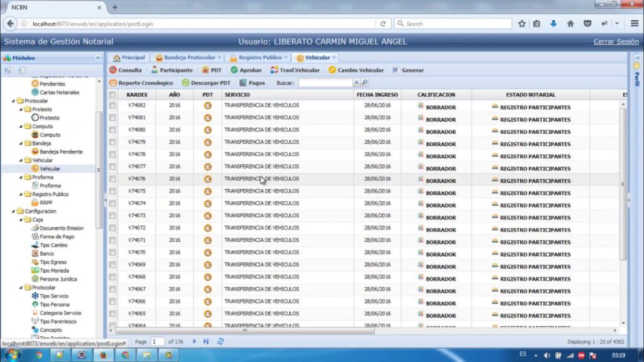Go to the next page of results
644x362 pixels.
coord(194,341)
